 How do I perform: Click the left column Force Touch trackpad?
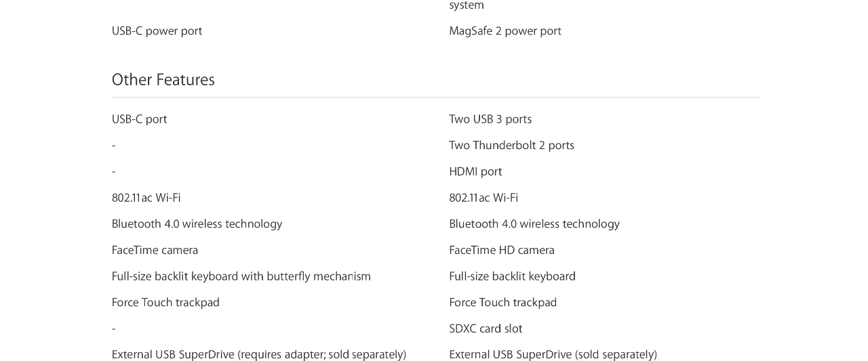(x=165, y=303)
